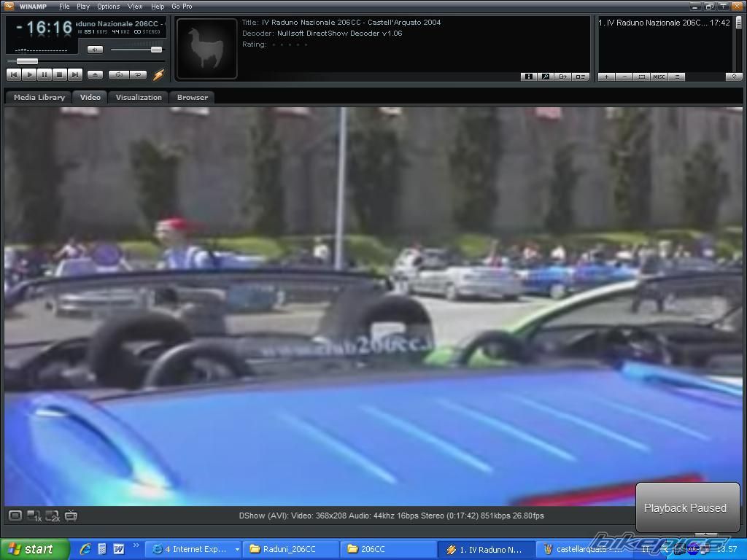
Task: Toggle repeat mode
Action: point(137,74)
